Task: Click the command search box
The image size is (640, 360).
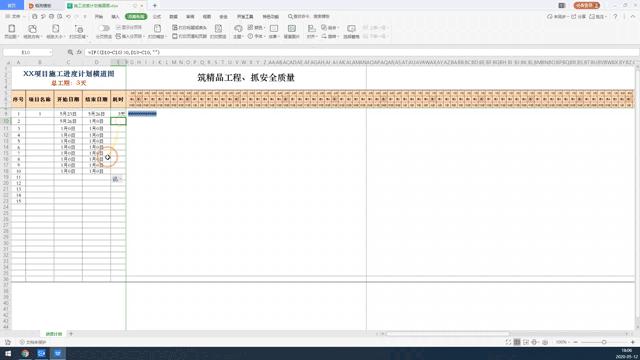Action: click(x=309, y=16)
